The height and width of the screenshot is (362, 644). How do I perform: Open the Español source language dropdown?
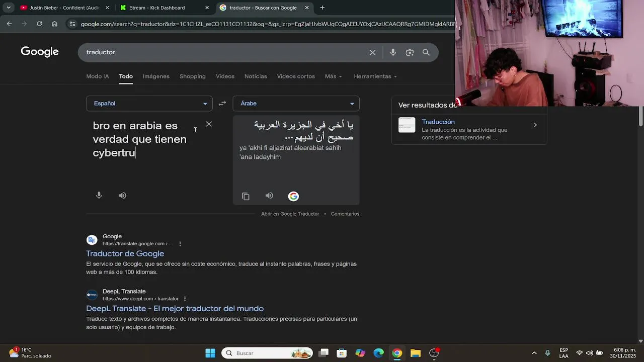(149, 104)
